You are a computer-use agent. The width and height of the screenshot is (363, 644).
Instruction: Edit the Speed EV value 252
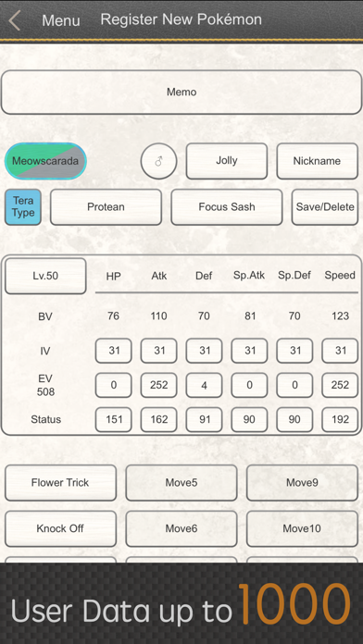(x=340, y=385)
